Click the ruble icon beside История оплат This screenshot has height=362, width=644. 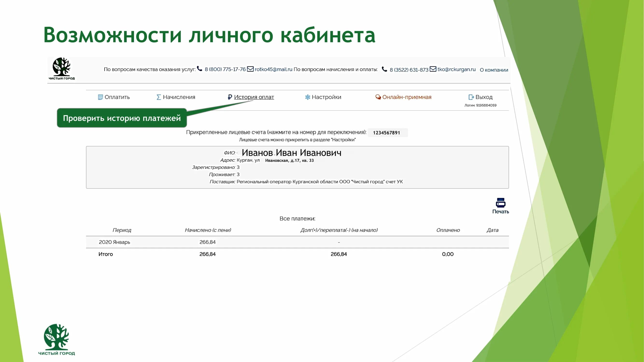tap(230, 97)
